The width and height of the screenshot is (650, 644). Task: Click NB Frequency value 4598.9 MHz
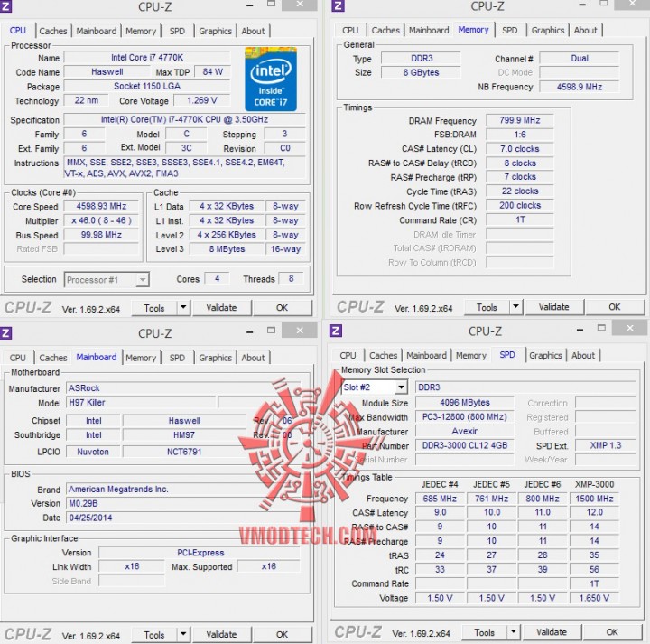(x=580, y=87)
